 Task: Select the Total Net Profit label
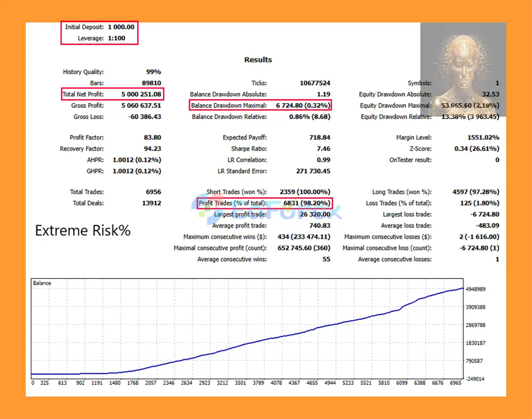tap(83, 94)
